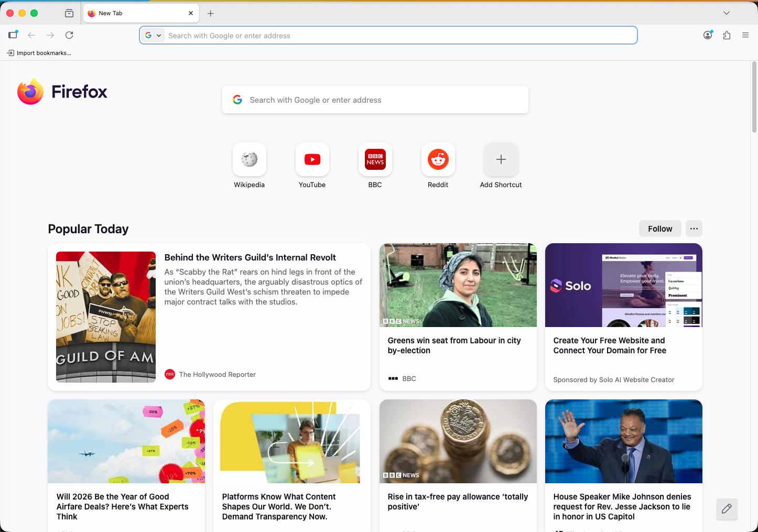The image size is (758, 532).
Task: Open the Wikipedia shortcut tile
Action: click(249, 159)
